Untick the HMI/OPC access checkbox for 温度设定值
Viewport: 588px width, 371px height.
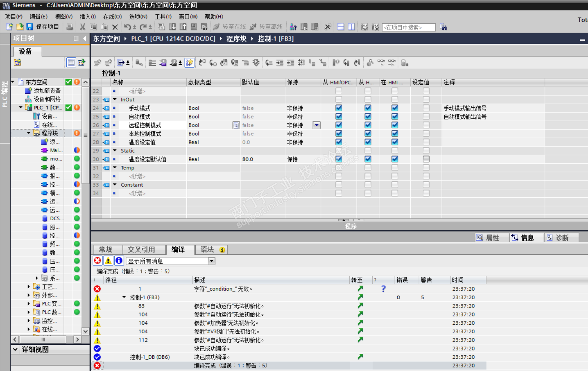339,142
